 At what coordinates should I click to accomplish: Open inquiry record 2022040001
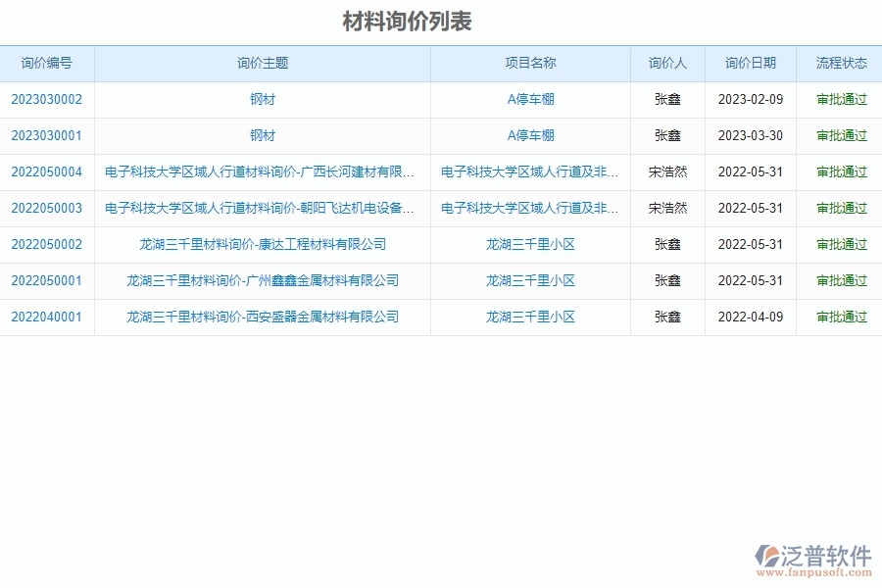click(x=47, y=317)
